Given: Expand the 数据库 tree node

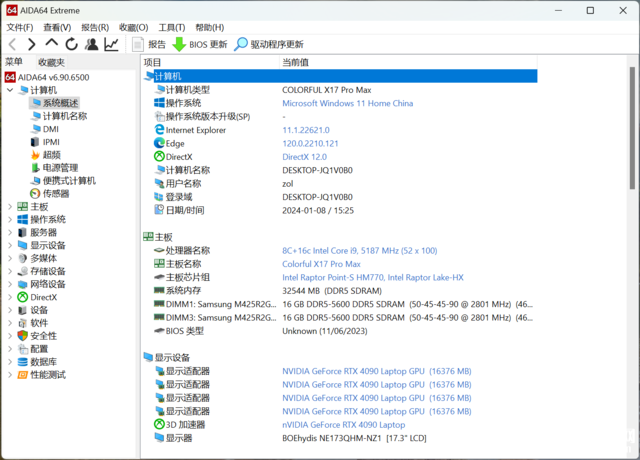Looking at the screenshot, I should click(x=10, y=362).
